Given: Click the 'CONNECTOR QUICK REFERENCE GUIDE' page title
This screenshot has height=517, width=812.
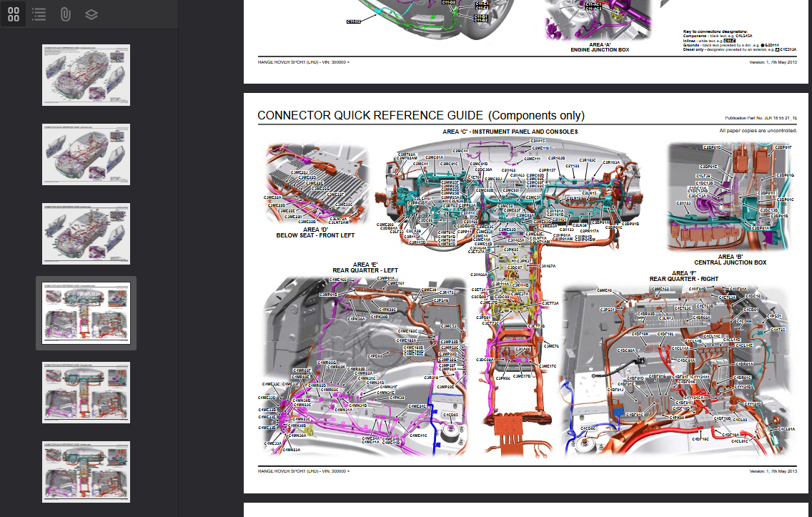Looking at the screenshot, I should coord(370,116).
